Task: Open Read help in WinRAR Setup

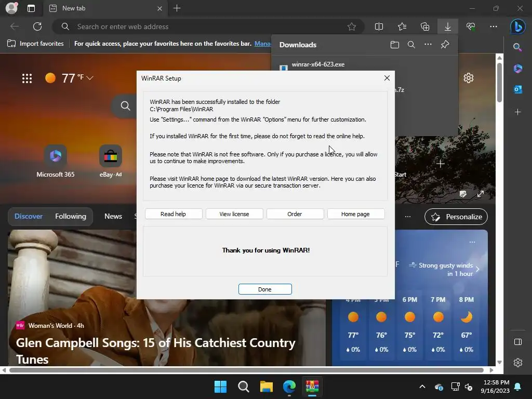Action: point(174,214)
